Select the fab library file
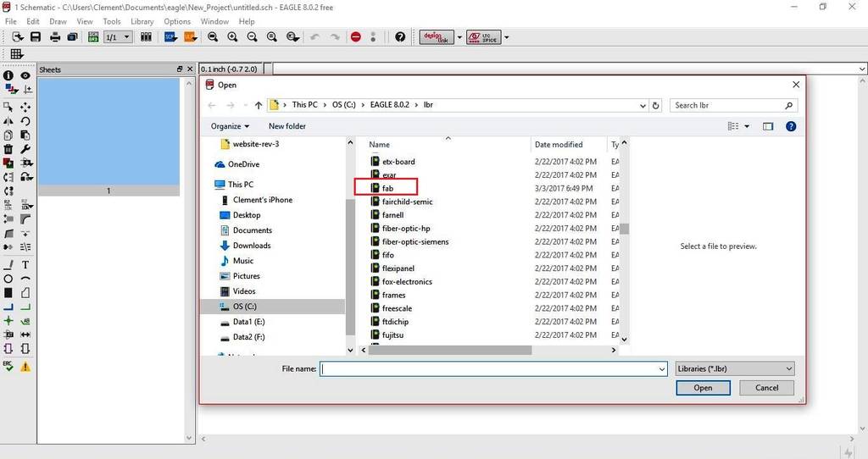Screen dimensions: 868x459 (x=386, y=188)
